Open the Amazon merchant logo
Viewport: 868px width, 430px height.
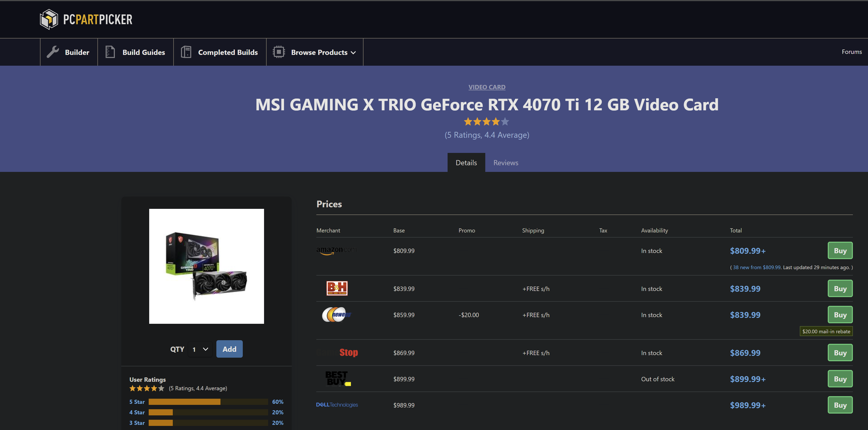pos(336,251)
